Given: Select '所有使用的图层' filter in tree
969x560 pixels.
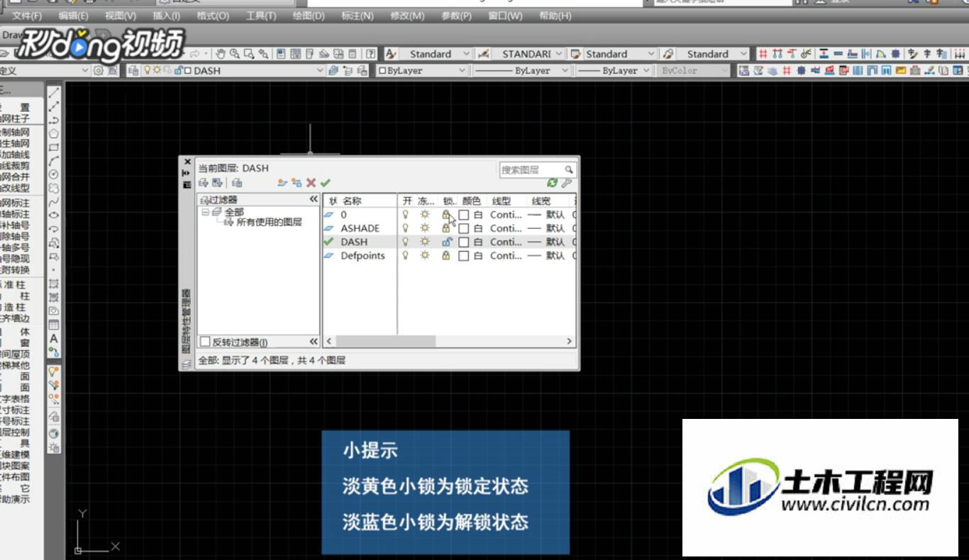Looking at the screenshot, I should (x=269, y=222).
